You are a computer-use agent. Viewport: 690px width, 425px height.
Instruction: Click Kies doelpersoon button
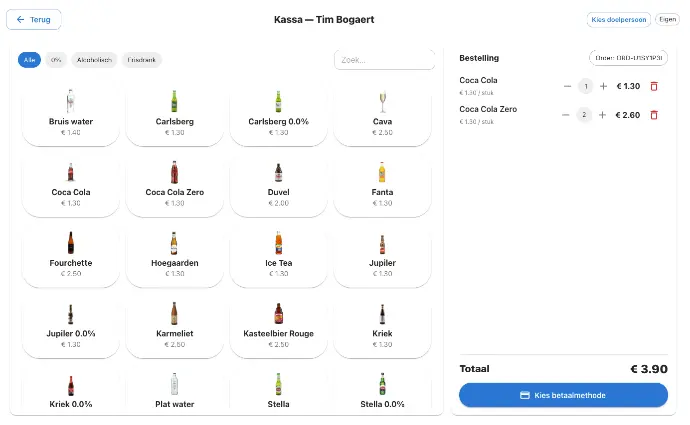click(618, 19)
